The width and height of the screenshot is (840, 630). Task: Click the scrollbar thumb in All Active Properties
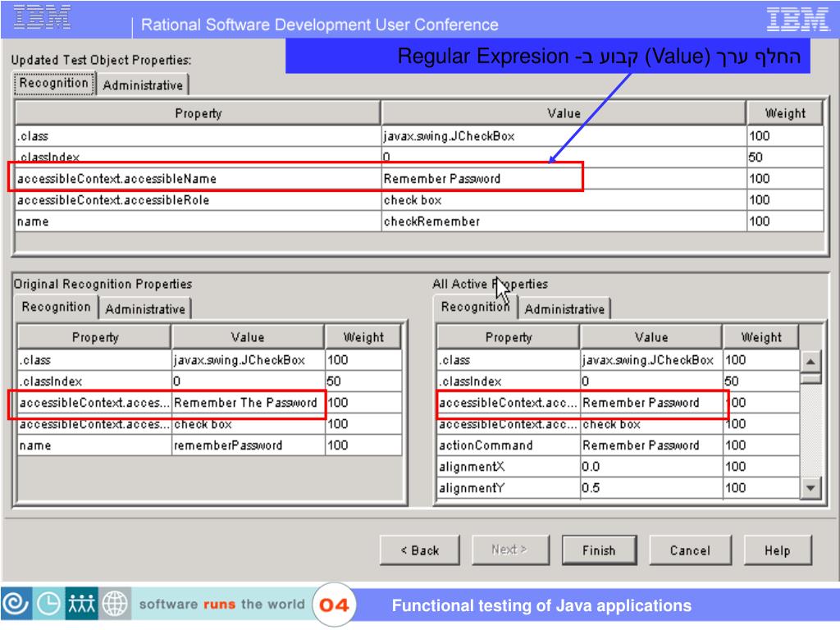click(810, 379)
